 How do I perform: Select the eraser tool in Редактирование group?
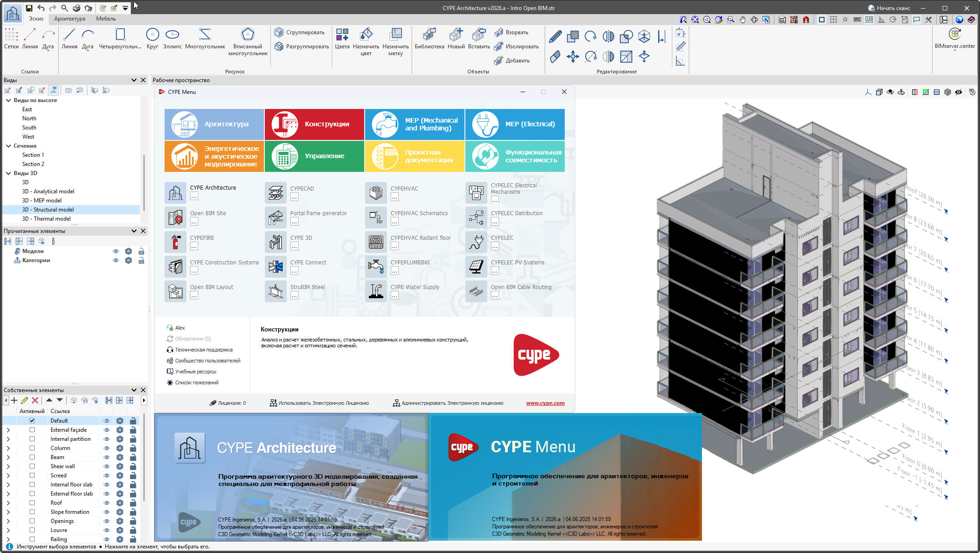(x=555, y=57)
